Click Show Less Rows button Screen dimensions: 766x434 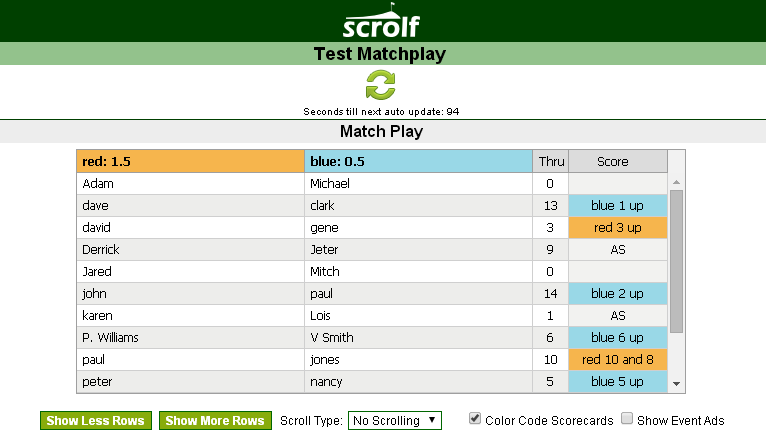(96, 420)
